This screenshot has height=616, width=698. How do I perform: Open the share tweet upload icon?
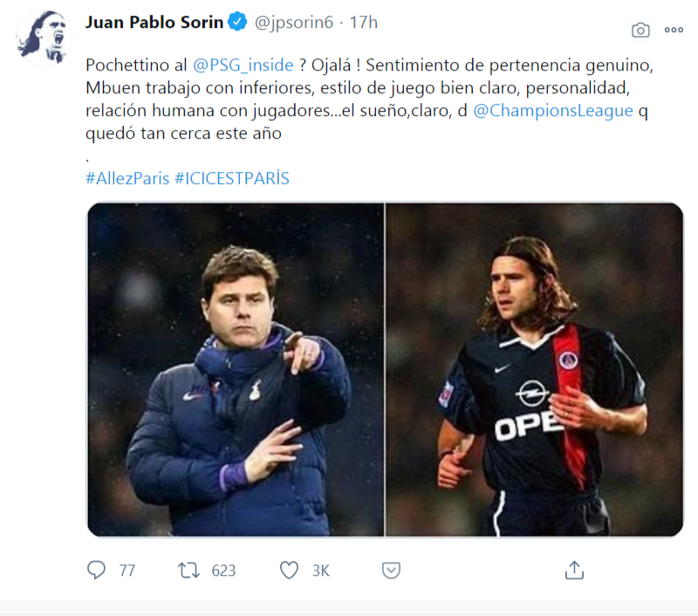pyautogui.click(x=573, y=570)
